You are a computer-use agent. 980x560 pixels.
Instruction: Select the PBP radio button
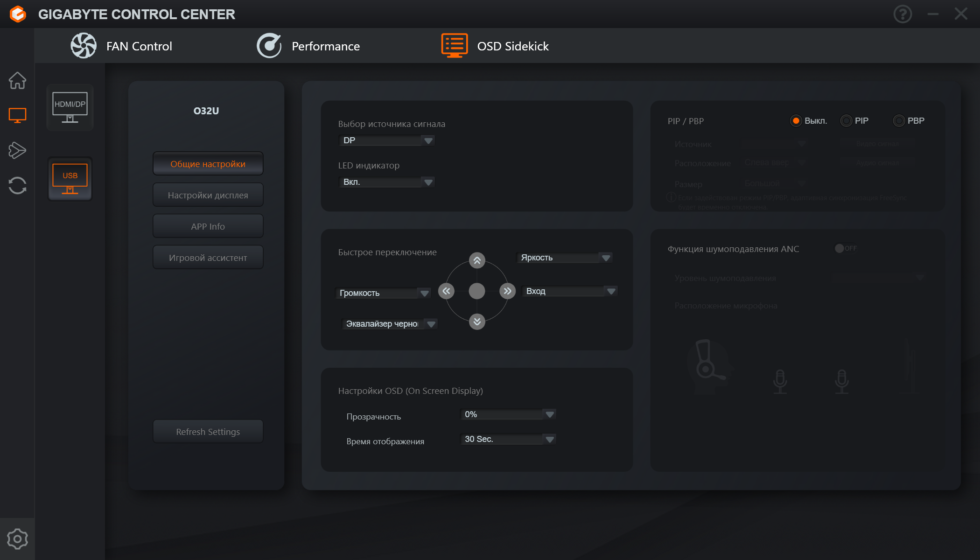pyautogui.click(x=899, y=121)
